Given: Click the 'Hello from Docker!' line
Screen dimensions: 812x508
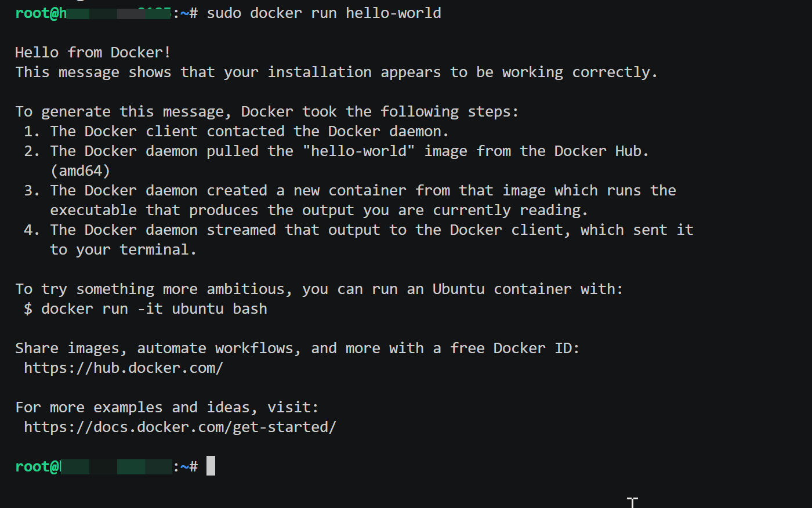Looking at the screenshot, I should coord(93,53).
